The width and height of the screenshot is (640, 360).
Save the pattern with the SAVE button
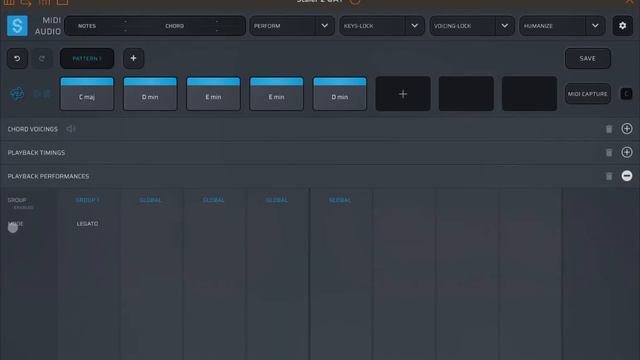tap(588, 58)
